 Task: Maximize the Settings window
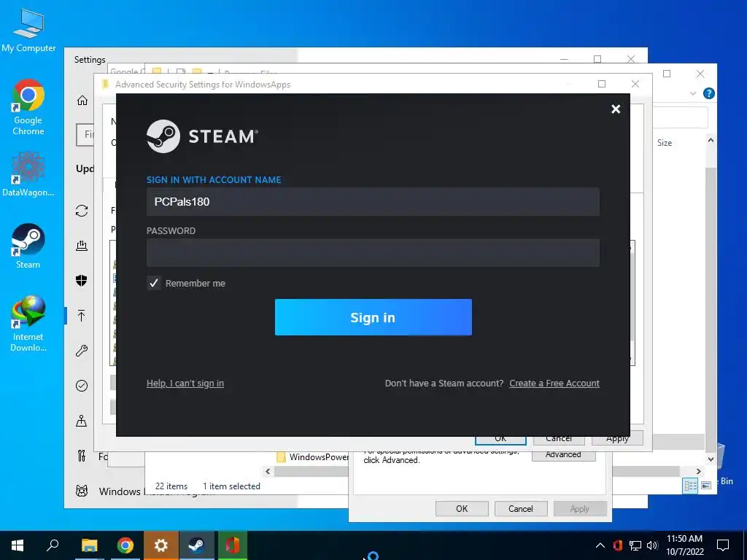point(597,59)
